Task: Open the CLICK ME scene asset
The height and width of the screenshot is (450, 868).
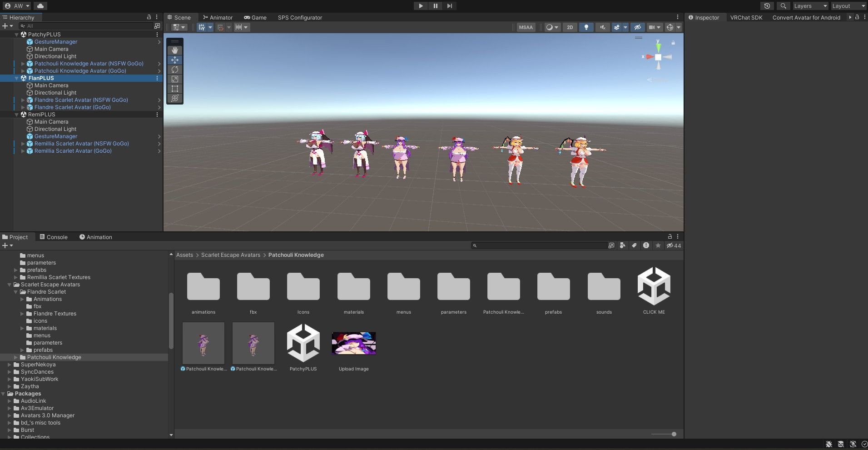Action: [x=654, y=291]
